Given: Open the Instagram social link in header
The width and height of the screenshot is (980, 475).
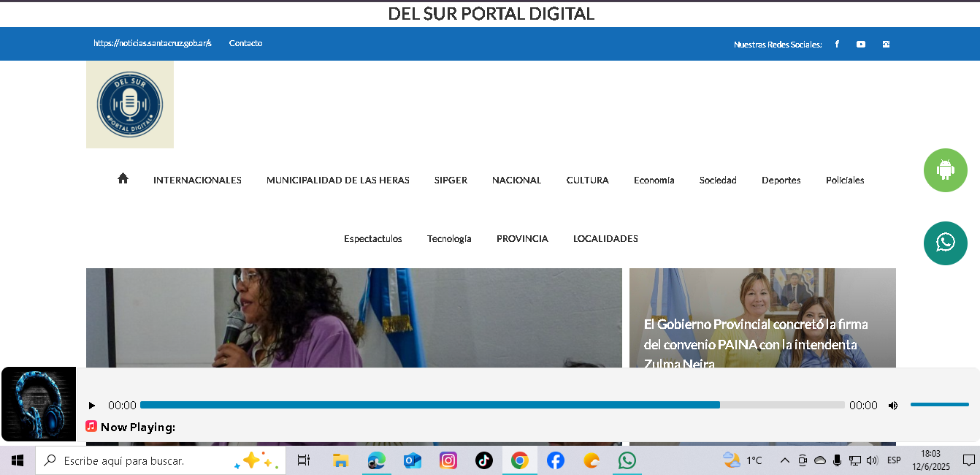Looking at the screenshot, I should click(886, 44).
